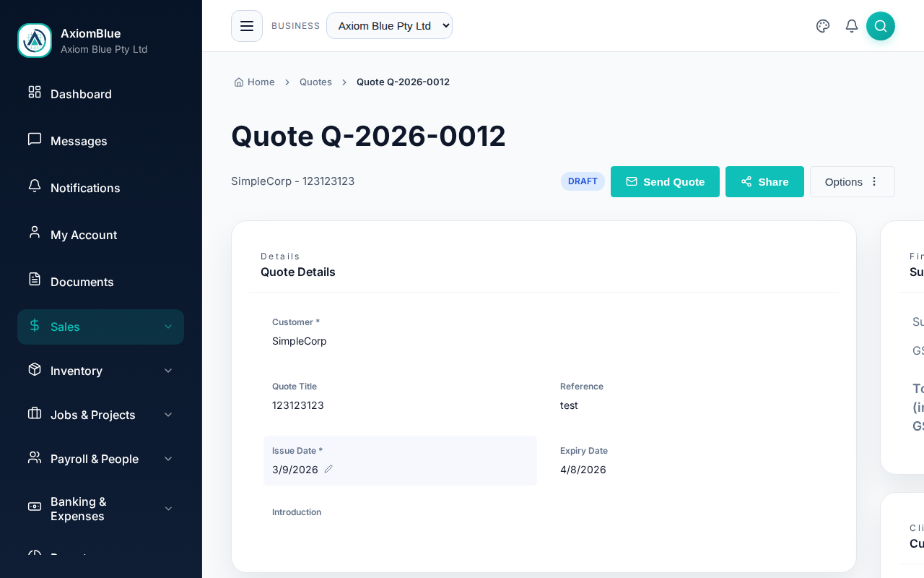Click the Send Quote button
This screenshot has height=578, width=924.
(x=665, y=181)
